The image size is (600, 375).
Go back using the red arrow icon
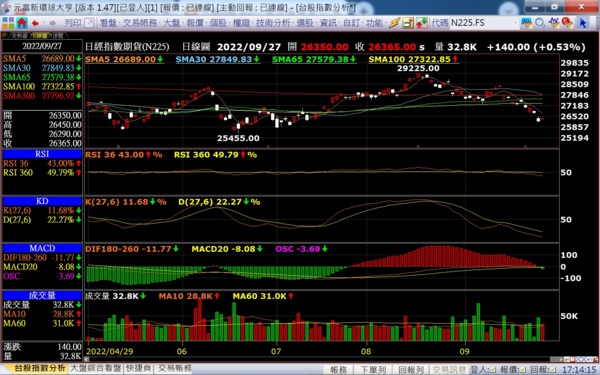pyautogui.click(x=35, y=23)
